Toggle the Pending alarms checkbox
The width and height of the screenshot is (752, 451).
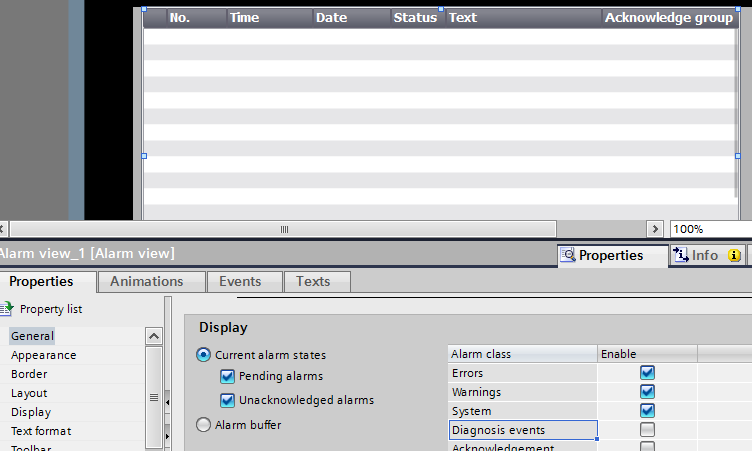[227, 376]
